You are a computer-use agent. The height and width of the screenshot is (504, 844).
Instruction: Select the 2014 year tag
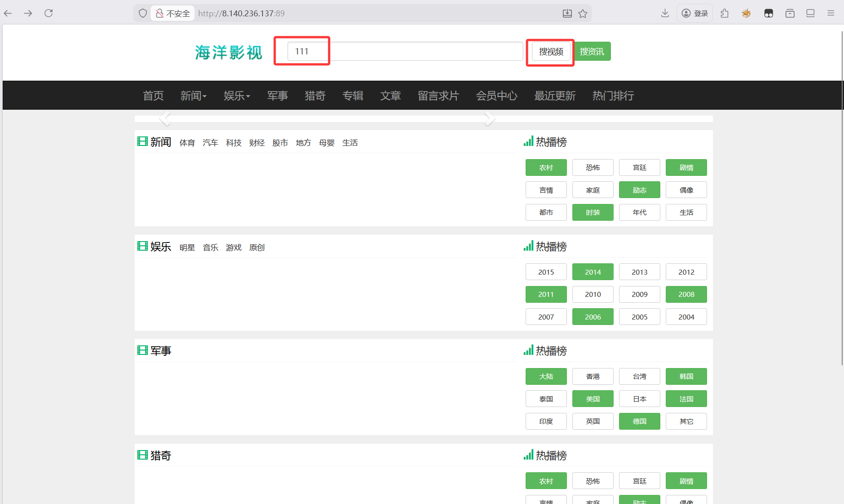tap(592, 272)
